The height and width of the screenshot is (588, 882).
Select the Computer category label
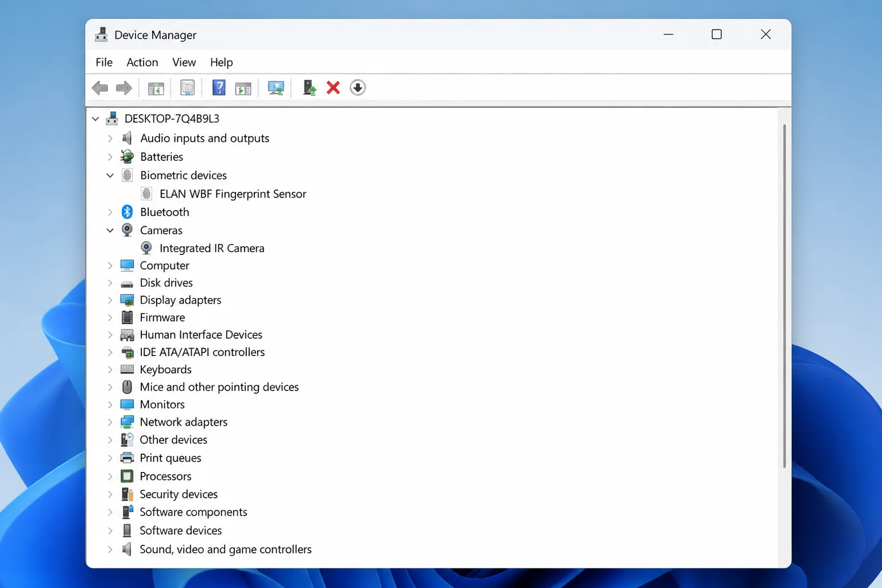point(164,266)
